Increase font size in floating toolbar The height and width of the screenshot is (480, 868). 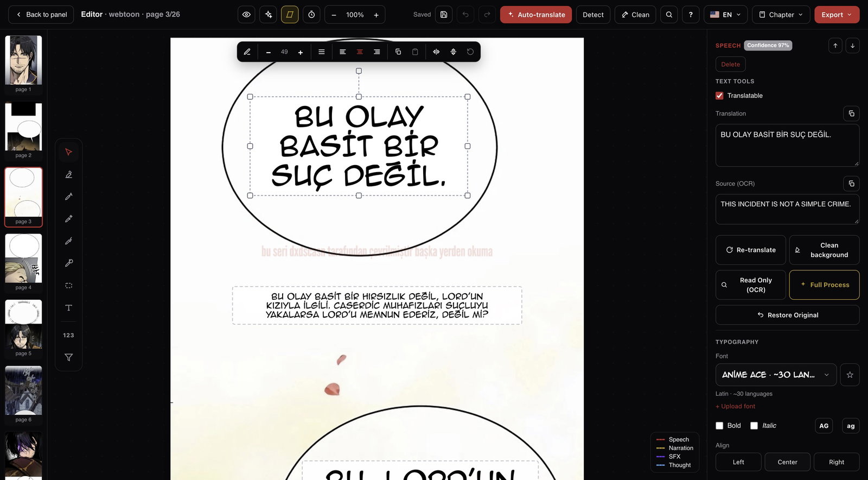point(301,52)
